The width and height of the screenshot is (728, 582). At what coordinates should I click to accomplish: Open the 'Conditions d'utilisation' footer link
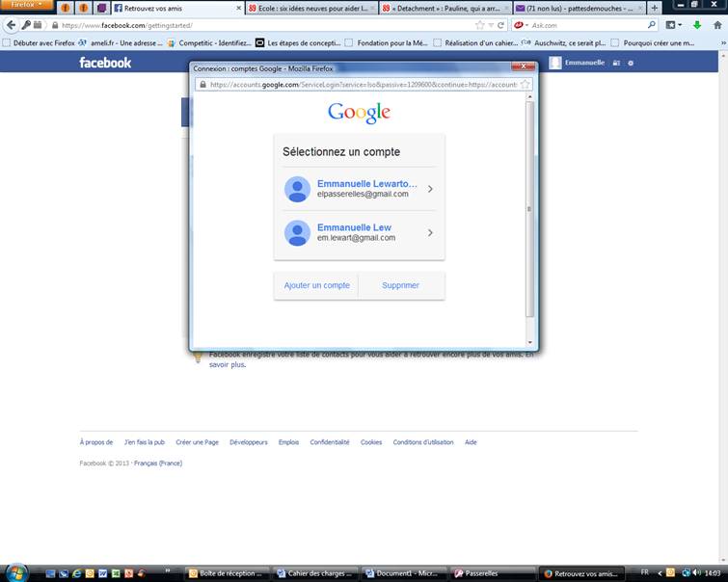pyautogui.click(x=423, y=442)
